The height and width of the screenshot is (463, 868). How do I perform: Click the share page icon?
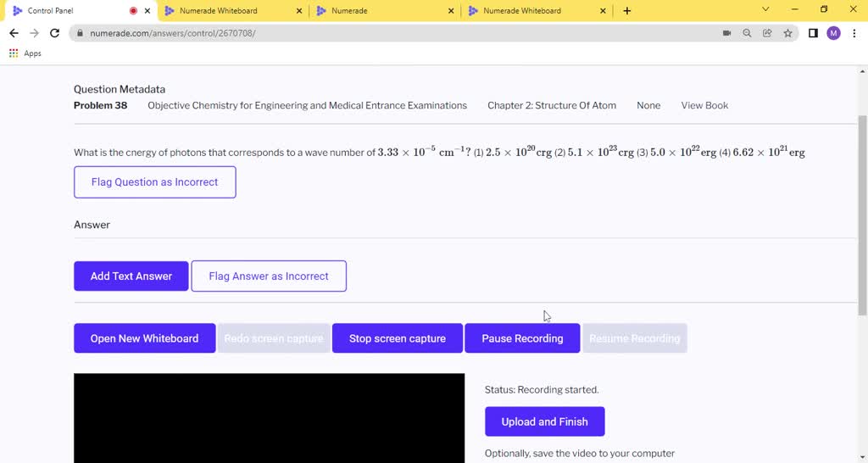[767, 33]
